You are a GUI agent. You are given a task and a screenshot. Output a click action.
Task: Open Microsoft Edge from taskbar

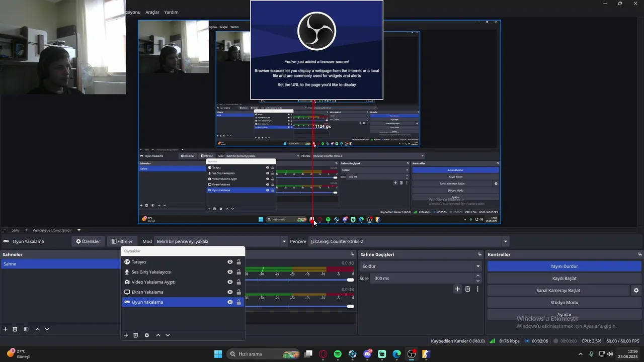pos(397,354)
